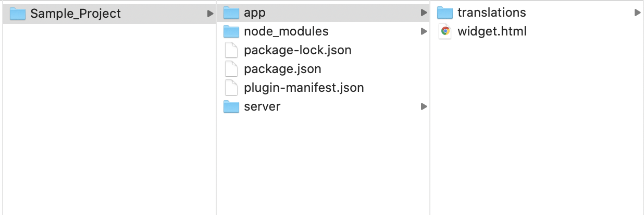Click the server folder icon
The height and width of the screenshot is (215, 644).
point(231,106)
